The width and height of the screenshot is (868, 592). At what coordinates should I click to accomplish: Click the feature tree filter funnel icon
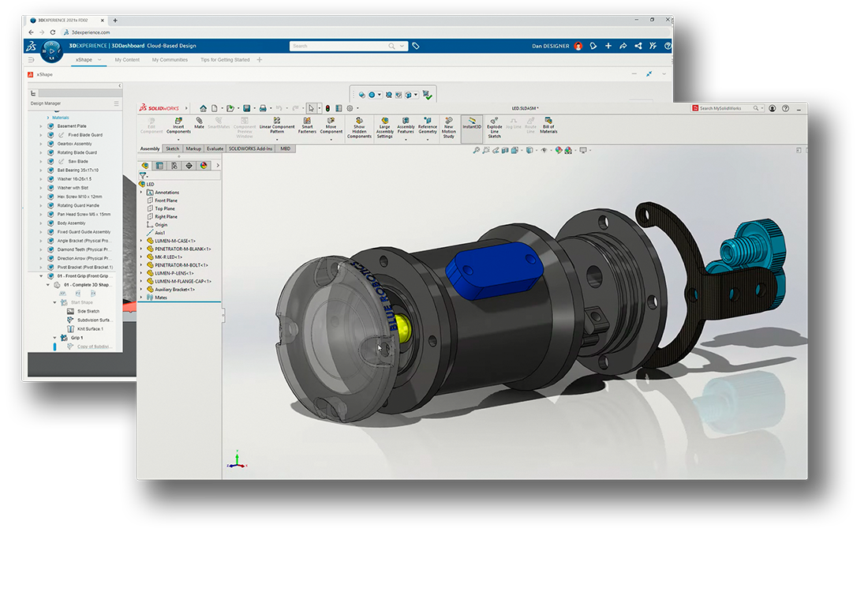click(x=143, y=175)
